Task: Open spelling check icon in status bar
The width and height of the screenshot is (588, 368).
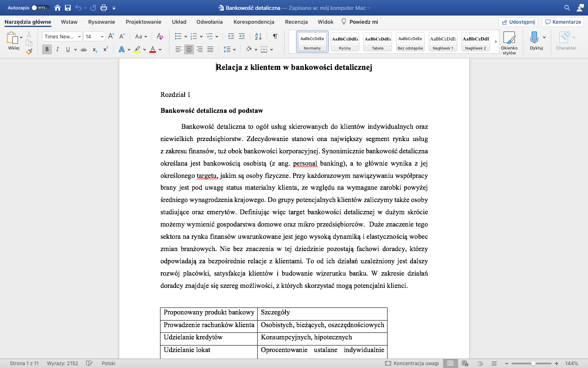Action: (x=89, y=363)
